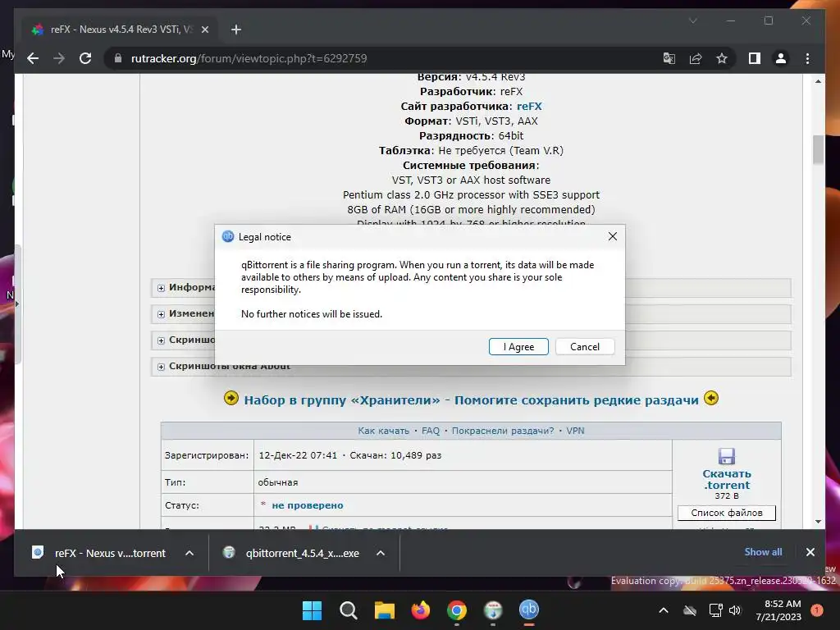Viewport: 840px width, 630px height.
Task: Expand the Изменения section
Action: click(161, 314)
